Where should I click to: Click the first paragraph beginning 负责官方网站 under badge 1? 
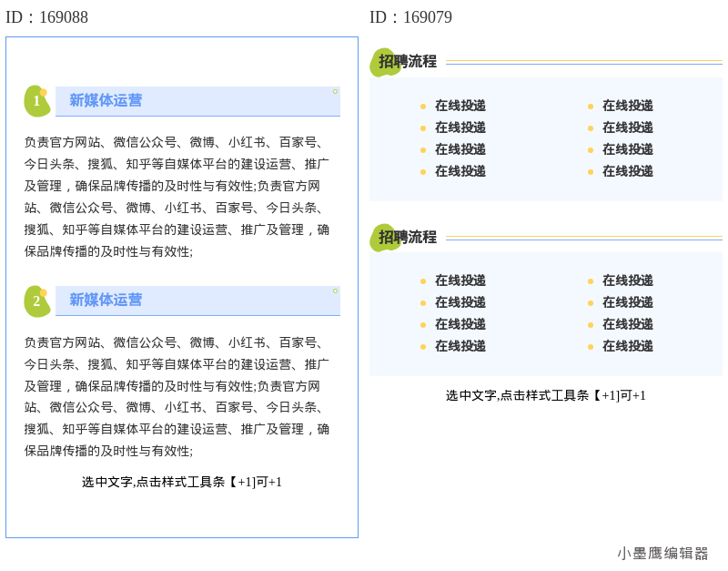[177, 197]
